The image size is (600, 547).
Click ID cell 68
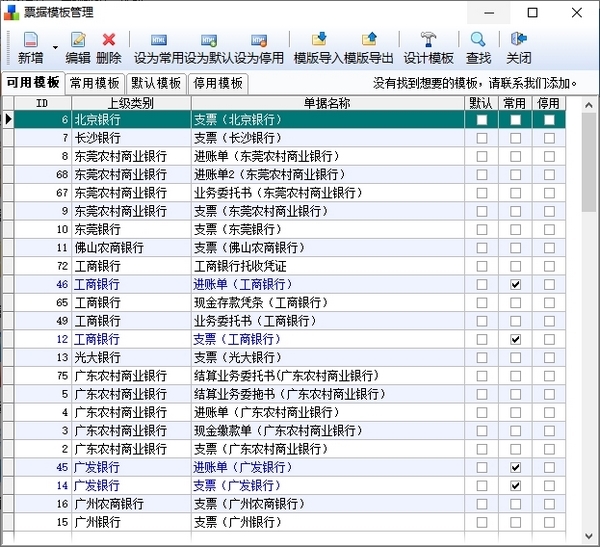point(43,175)
